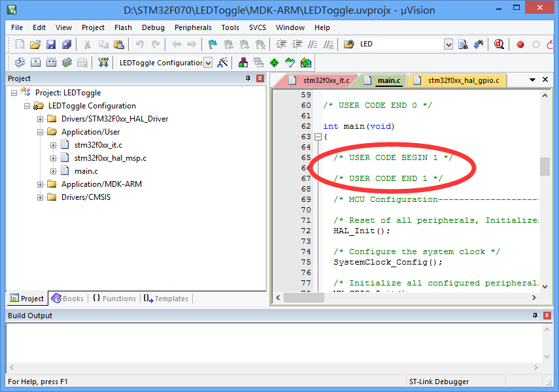The height and width of the screenshot is (392, 559).
Task: Open the editor tab list dropdown arrow
Action: coord(532,80)
